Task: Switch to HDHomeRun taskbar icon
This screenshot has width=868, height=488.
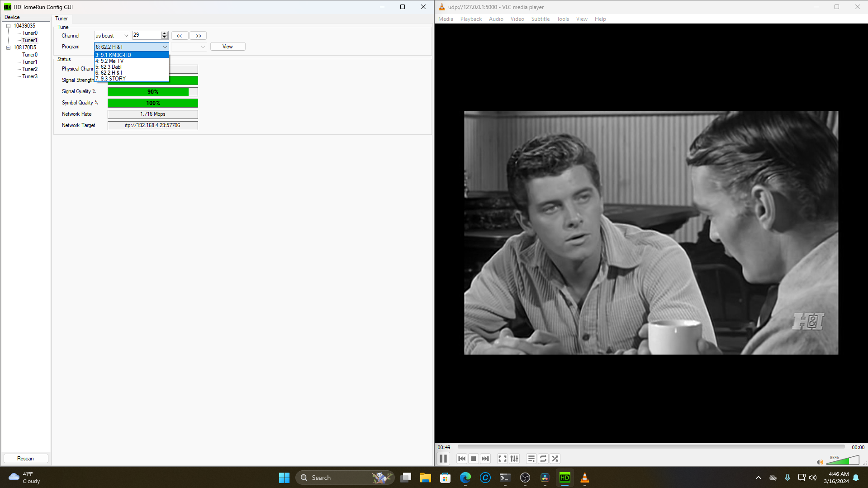Action: pos(565,478)
